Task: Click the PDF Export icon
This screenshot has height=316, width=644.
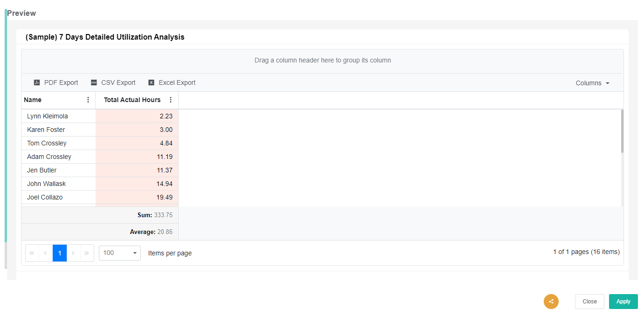Action: 37,82
